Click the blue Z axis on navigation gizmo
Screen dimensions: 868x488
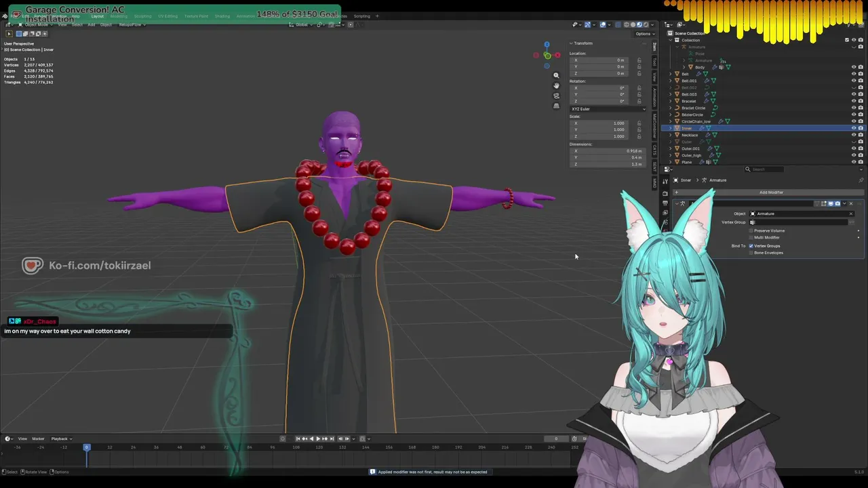tap(547, 45)
